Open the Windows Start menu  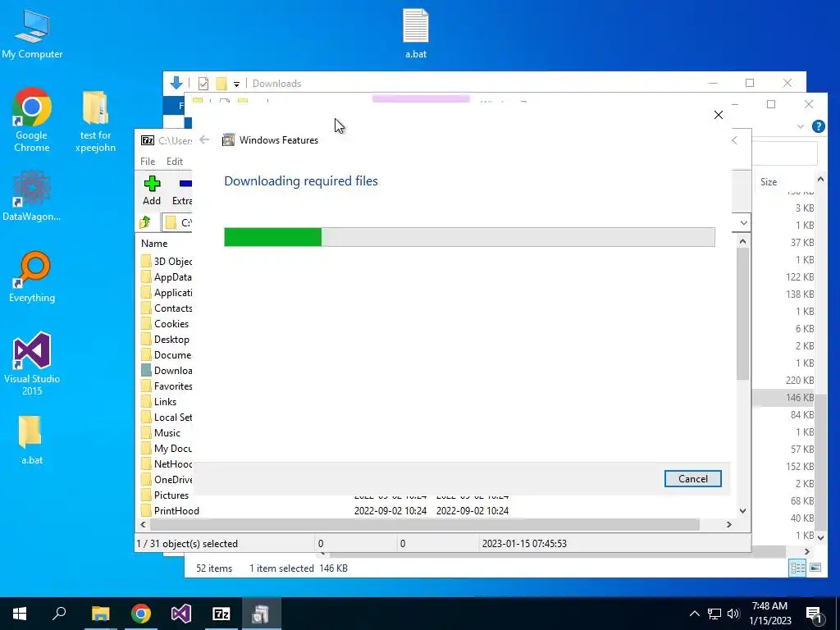[20, 614]
